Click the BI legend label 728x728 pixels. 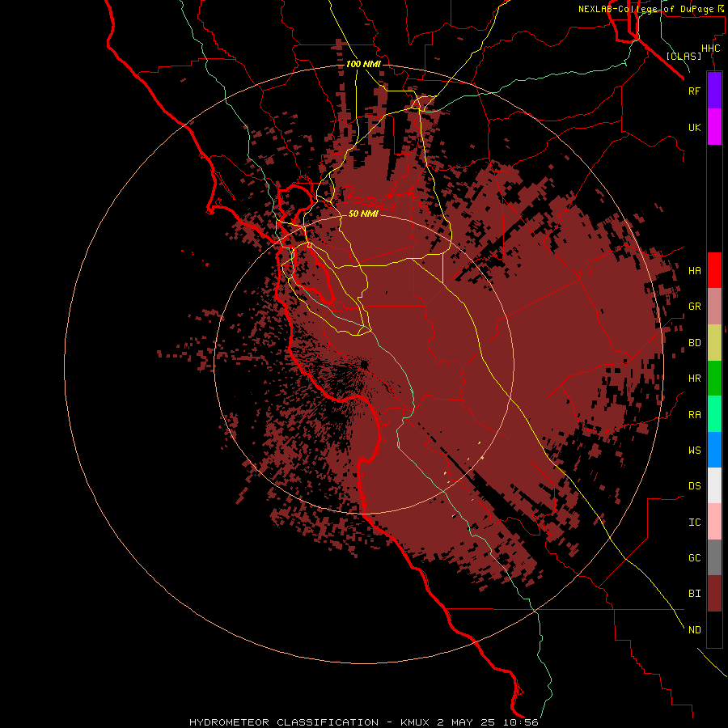click(694, 594)
